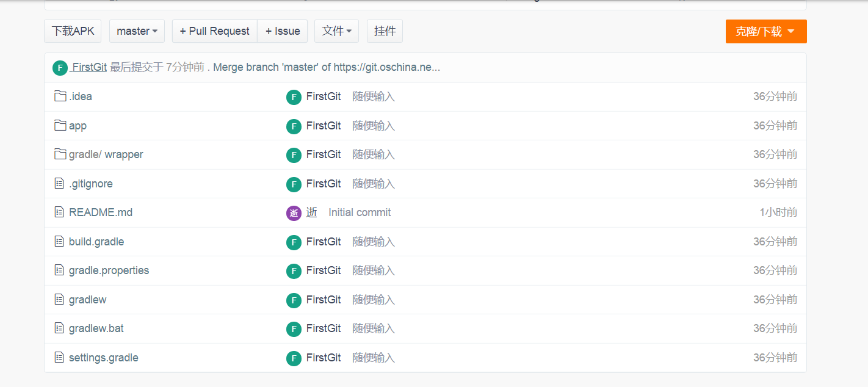The height and width of the screenshot is (387, 868).
Task: Click the folder icon for gradle/ wrapper
Action: pyautogui.click(x=60, y=154)
